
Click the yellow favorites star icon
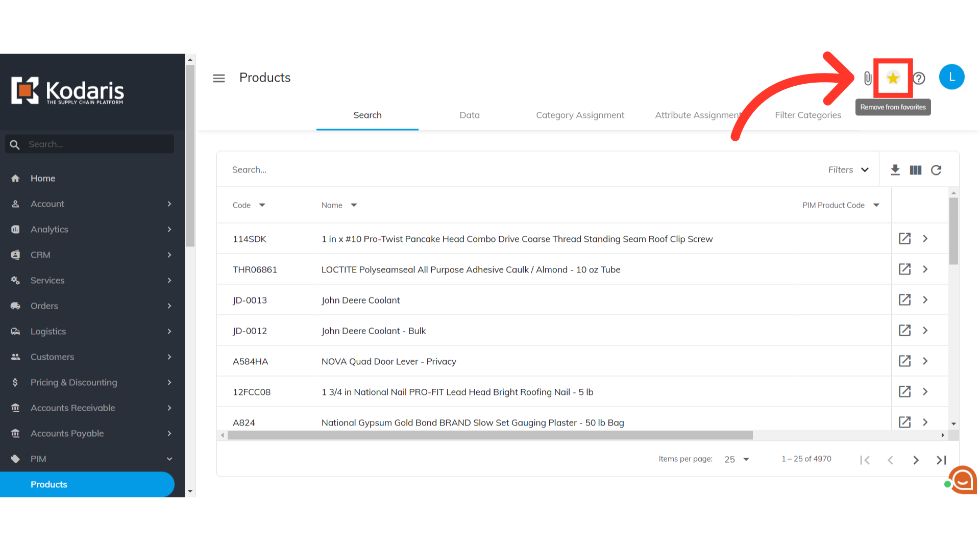(x=893, y=78)
